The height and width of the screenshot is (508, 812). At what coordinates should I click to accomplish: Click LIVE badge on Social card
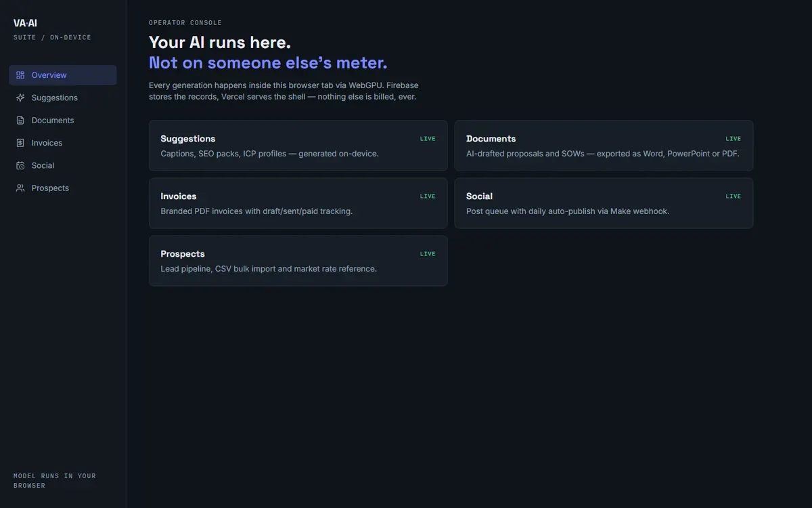coord(734,196)
